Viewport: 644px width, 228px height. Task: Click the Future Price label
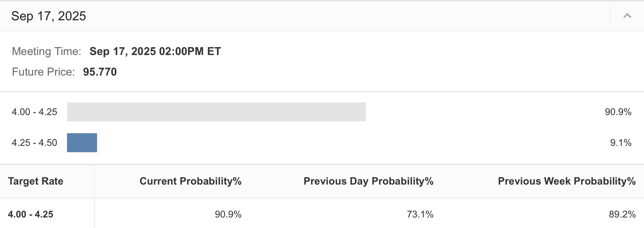coord(43,72)
